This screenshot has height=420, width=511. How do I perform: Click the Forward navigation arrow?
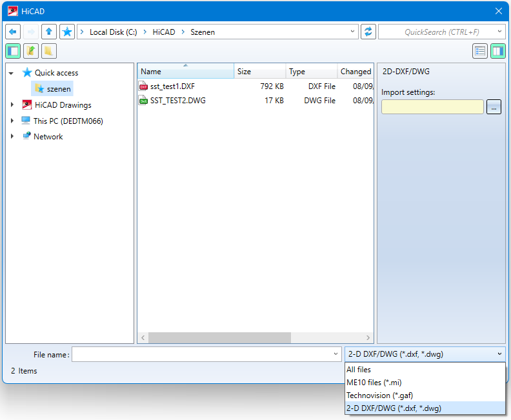(31, 32)
